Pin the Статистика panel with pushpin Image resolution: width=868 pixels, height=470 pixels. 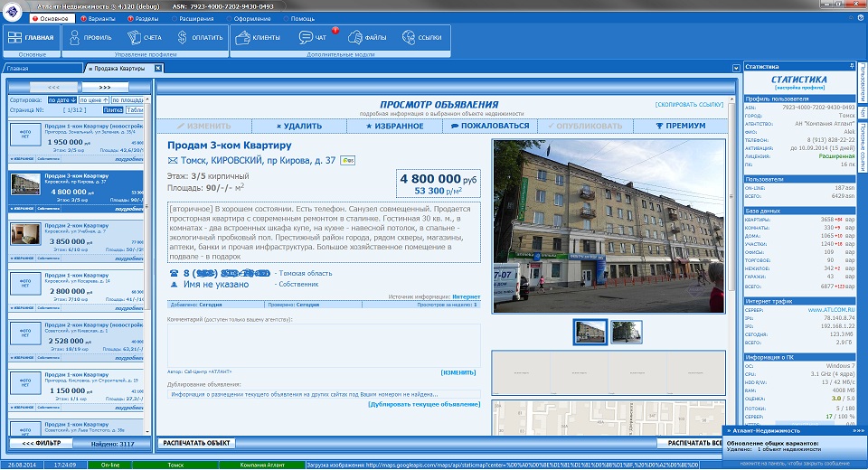(x=852, y=66)
